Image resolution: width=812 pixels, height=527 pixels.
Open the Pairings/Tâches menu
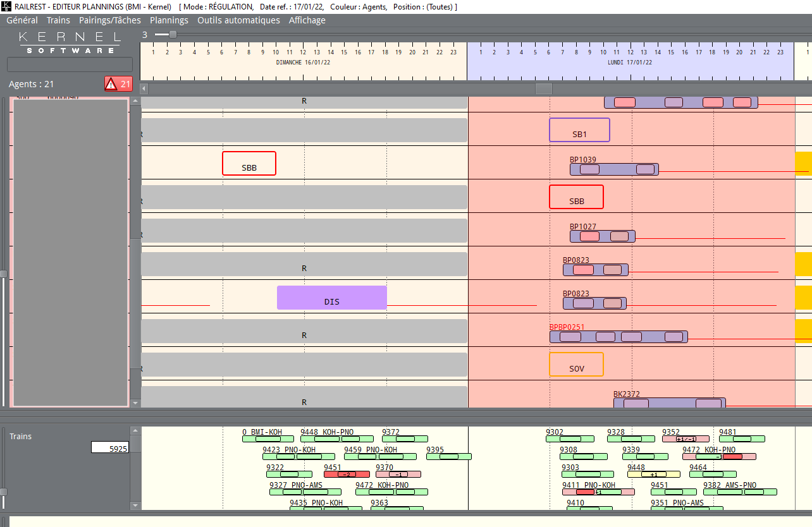click(x=110, y=20)
